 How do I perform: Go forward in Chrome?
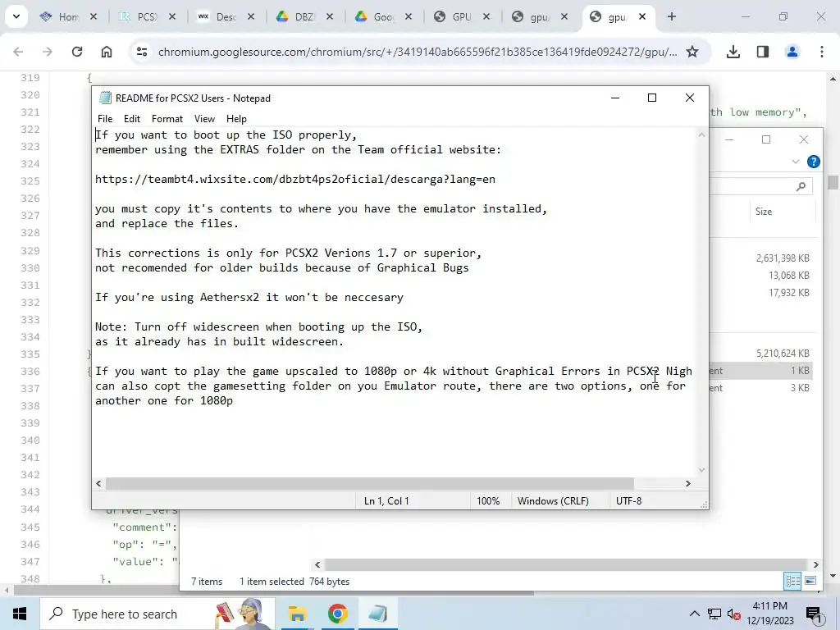coord(48,52)
